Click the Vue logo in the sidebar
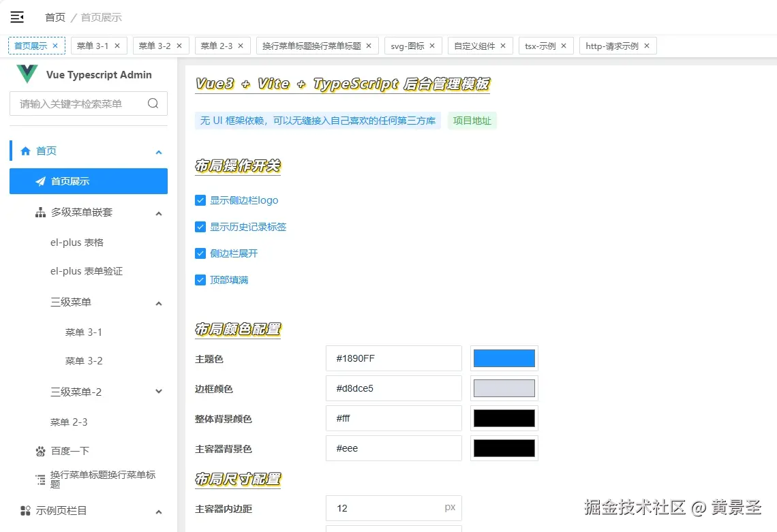Viewport: 777px width, 532px height. point(27,74)
